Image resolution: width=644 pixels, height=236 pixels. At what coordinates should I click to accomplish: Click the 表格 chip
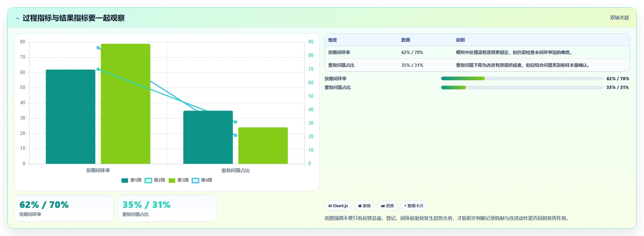[364, 206]
